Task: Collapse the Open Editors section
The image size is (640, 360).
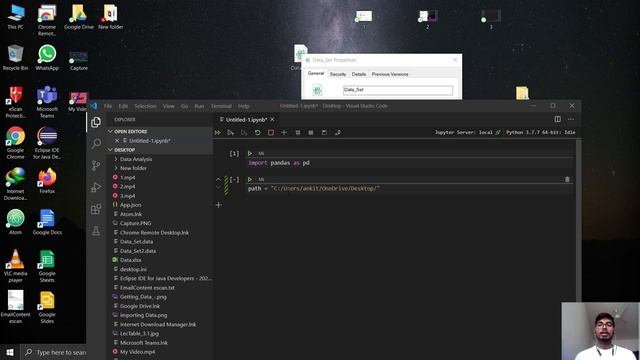Action: pyautogui.click(x=110, y=131)
